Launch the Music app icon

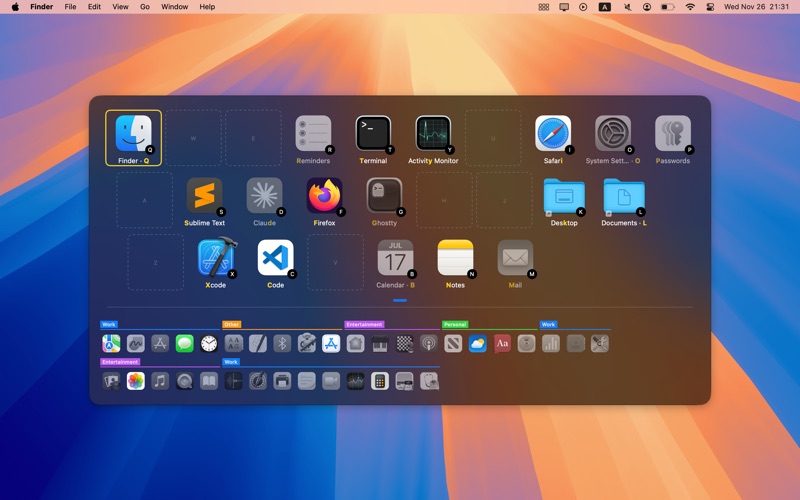point(160,381)
